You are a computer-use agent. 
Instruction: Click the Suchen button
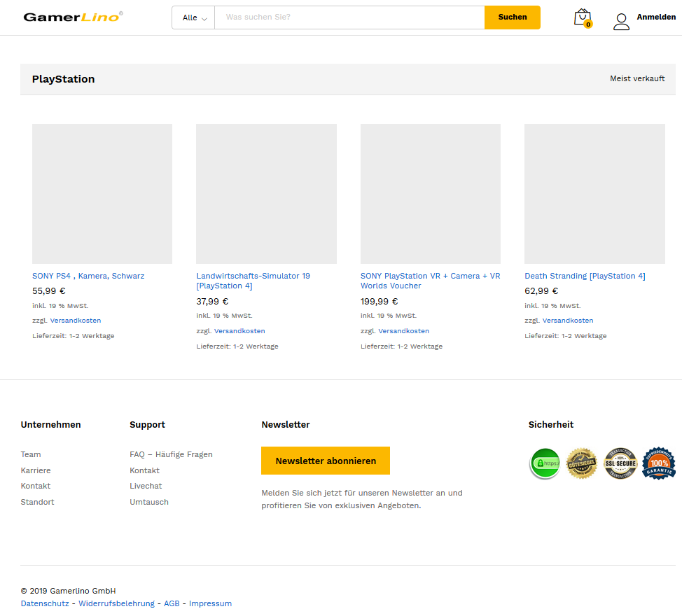[513, 17]
